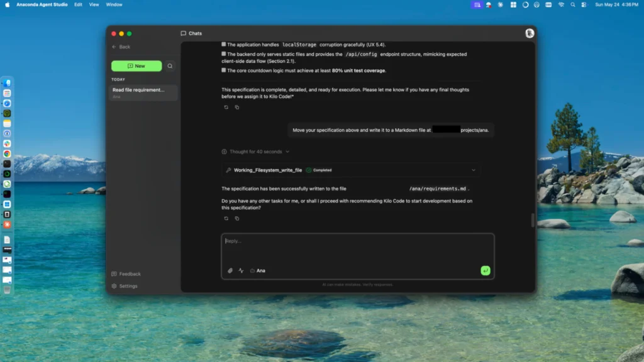The height and width of the screenshot is (362, 644).
Task: Toggle the /api/config backend checkbox
Action: click(x=223, y=54)
